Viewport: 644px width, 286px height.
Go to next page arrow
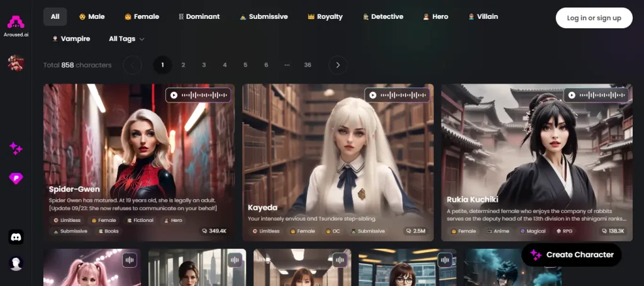point(338,65)
